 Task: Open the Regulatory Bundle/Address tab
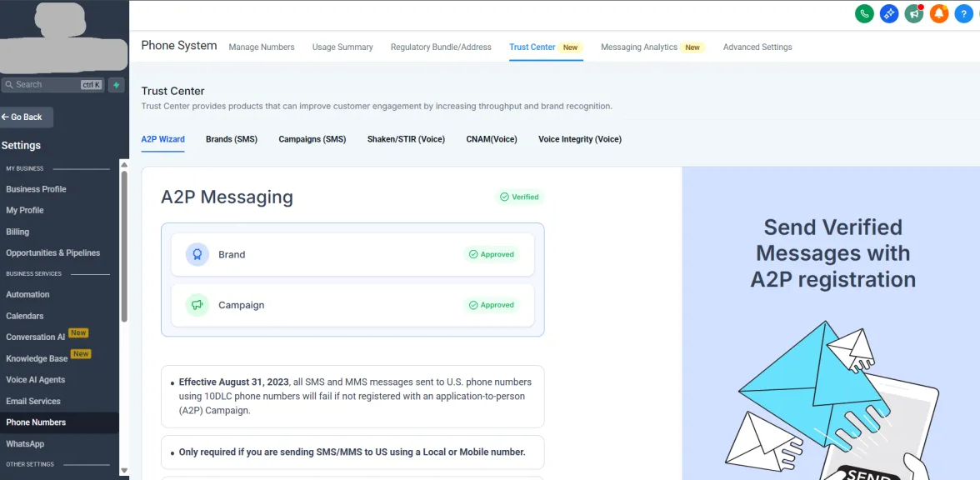coord(441,47)
